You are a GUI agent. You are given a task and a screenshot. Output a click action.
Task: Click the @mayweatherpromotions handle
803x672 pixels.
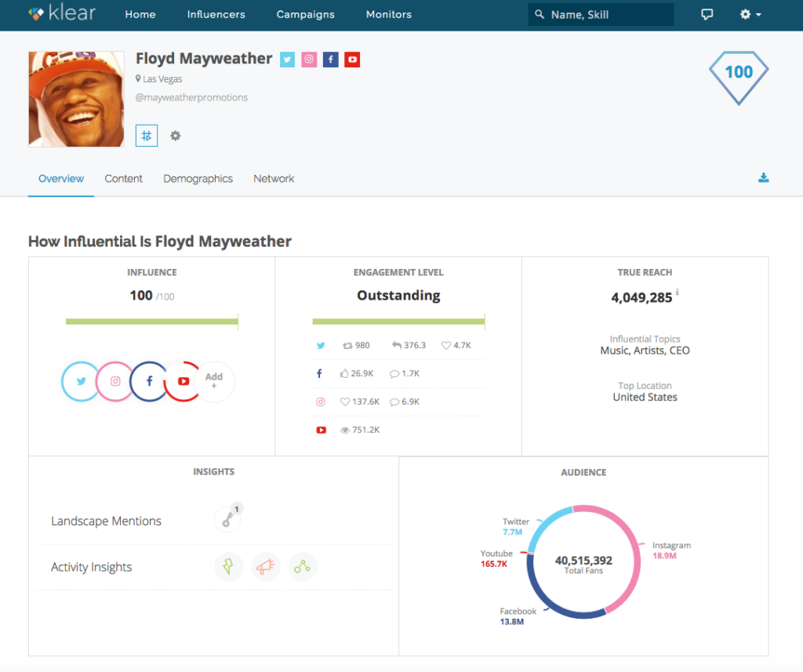click(191, 97)
